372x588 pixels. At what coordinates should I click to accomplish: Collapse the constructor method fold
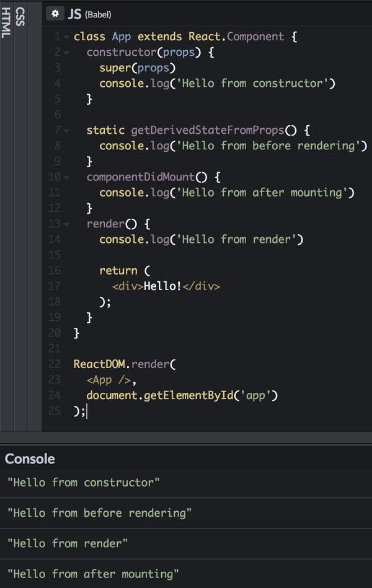(65, 52)
